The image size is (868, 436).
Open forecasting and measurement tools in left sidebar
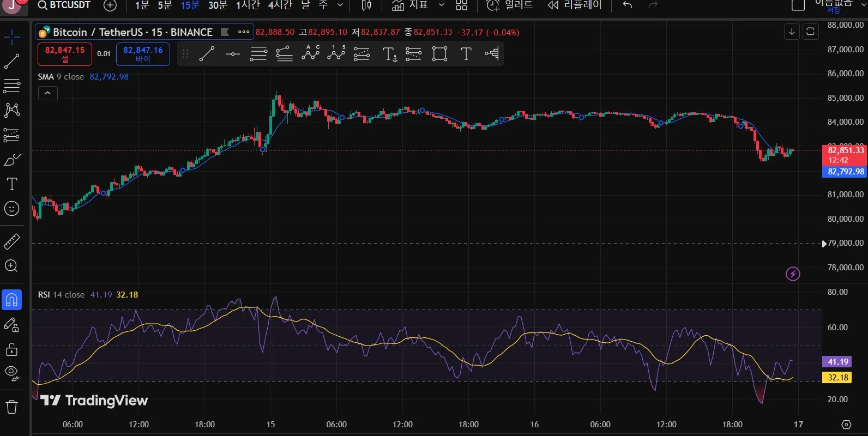tap(11, 135)
